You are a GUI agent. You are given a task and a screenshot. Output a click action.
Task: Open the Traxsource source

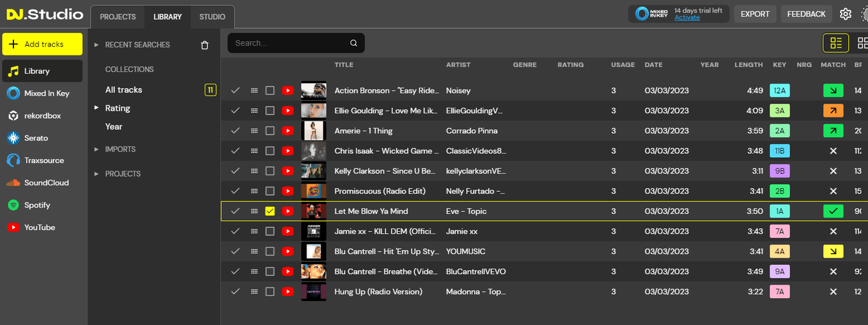(42, 160)
